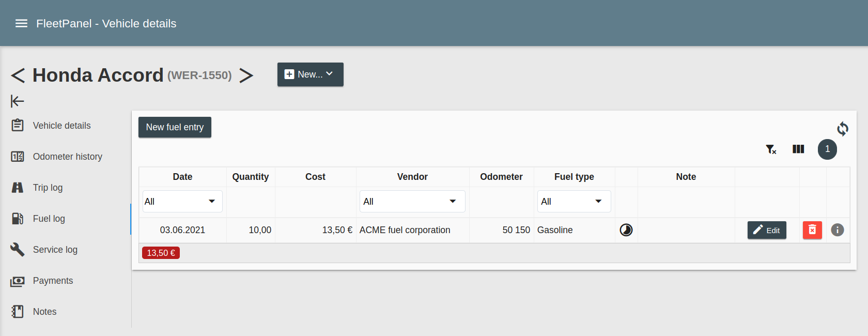Open the Fuel type filter dropdown
This screenshot has width=868, height=336.
tap(574, 202)
